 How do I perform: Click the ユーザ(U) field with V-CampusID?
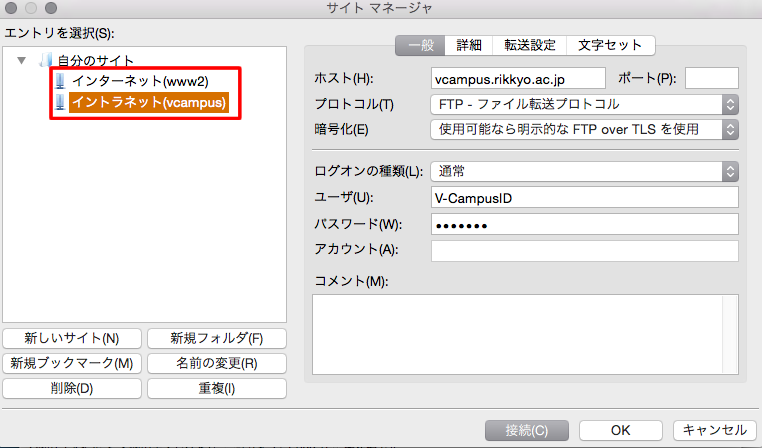click(x=585, y=198)
